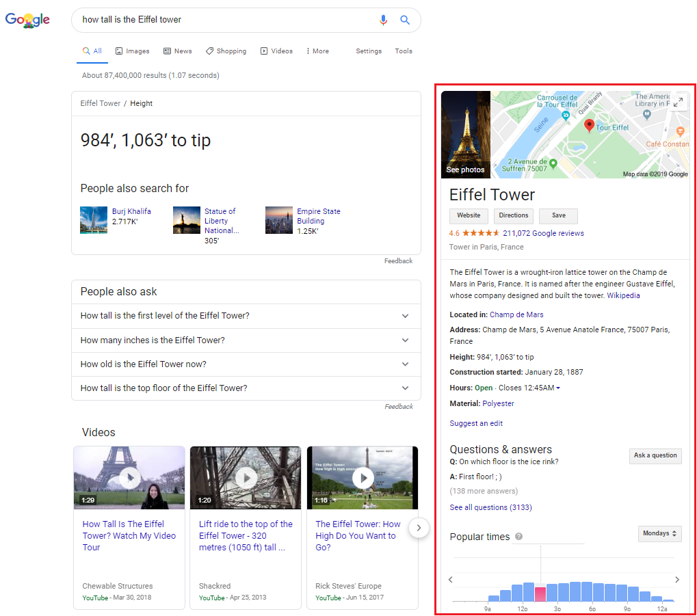
Task: Open the Mondays day dropdown
Action: point(659,533)
